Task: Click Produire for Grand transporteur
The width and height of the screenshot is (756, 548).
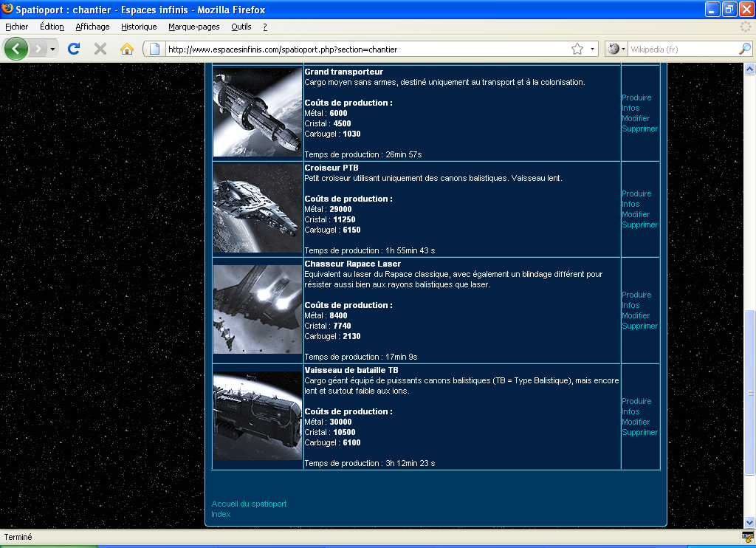Action: click(x=636, y=97)
